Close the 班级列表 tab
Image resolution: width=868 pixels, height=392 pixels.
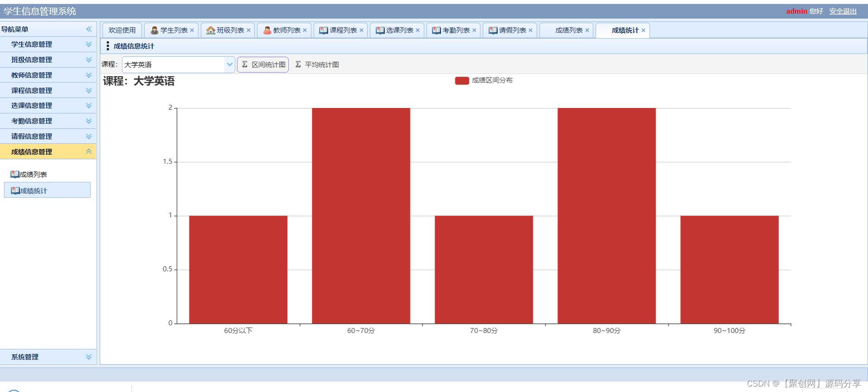coord(249,30)
